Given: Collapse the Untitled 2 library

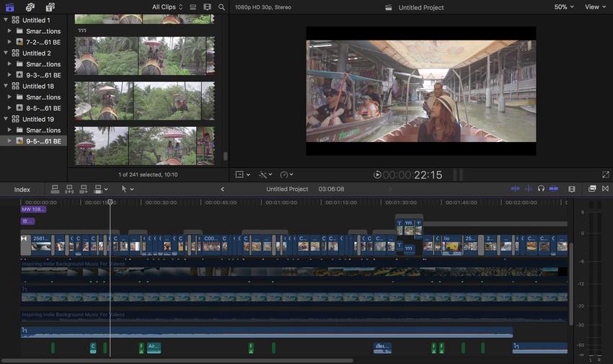Looking at the screenshot, I should pos(6,53).
